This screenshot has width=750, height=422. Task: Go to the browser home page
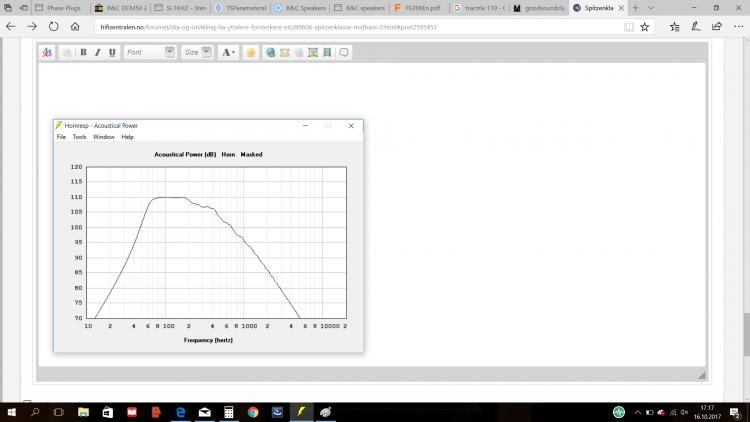click(x=75, y=27)
